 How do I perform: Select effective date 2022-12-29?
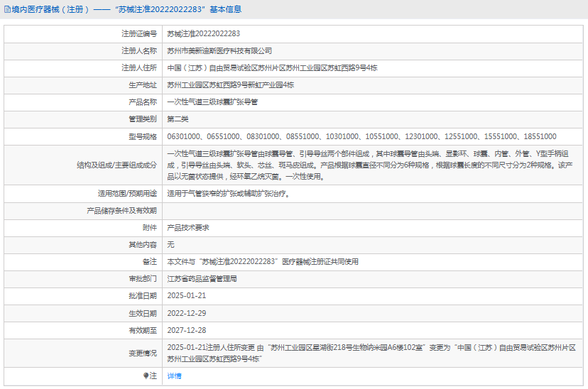pos(186,313)
